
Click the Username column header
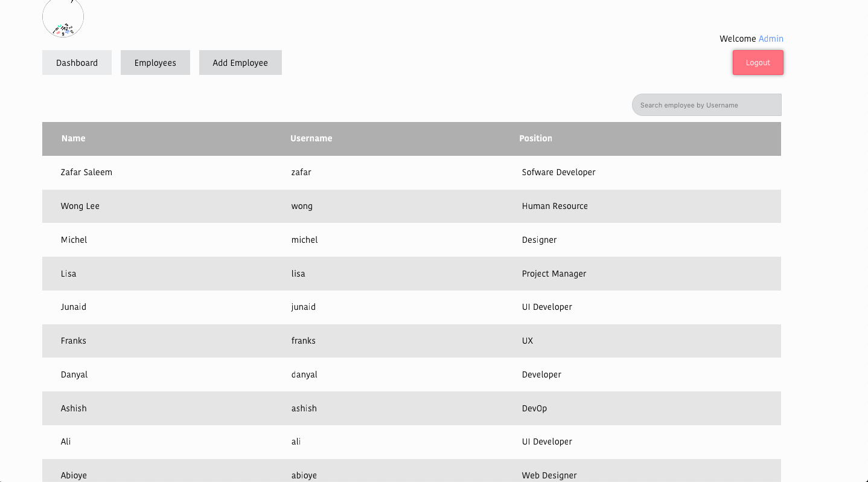click(x=311, y=138)
